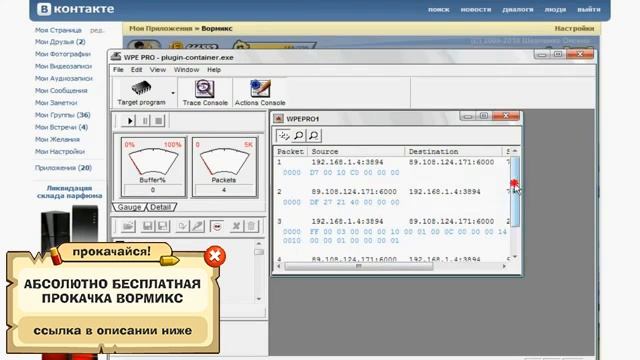640x360 pixels.
Task: Minimize the WPEPRO1 child window
Action: 468,116
